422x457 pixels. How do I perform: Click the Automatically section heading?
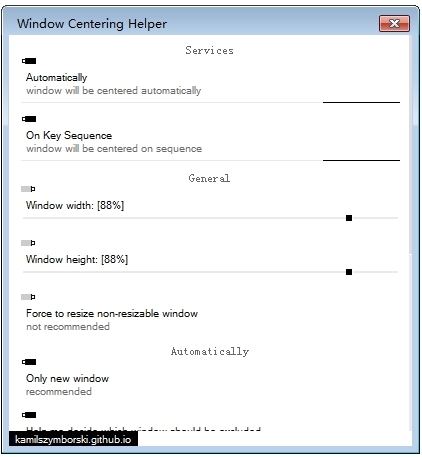(210, 351)
